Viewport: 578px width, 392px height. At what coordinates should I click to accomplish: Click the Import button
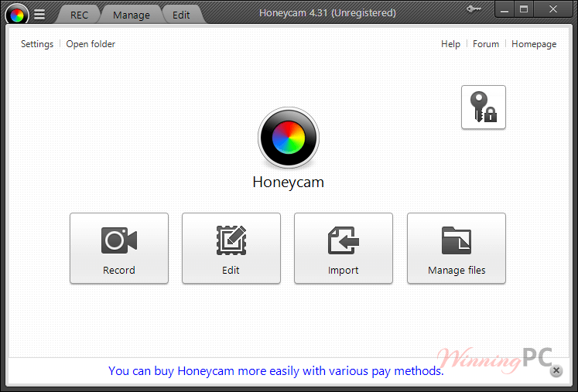tap(344, 248)
